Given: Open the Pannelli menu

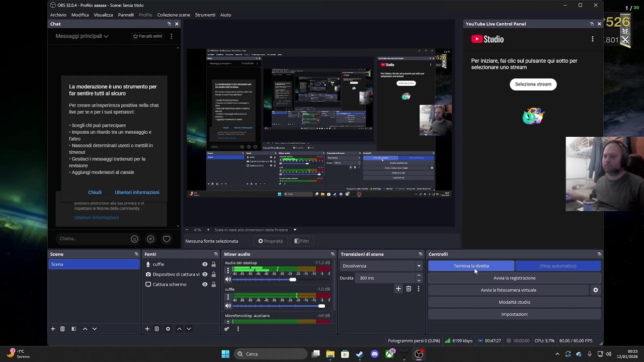Looking at the screenshot, I should 126,15.
